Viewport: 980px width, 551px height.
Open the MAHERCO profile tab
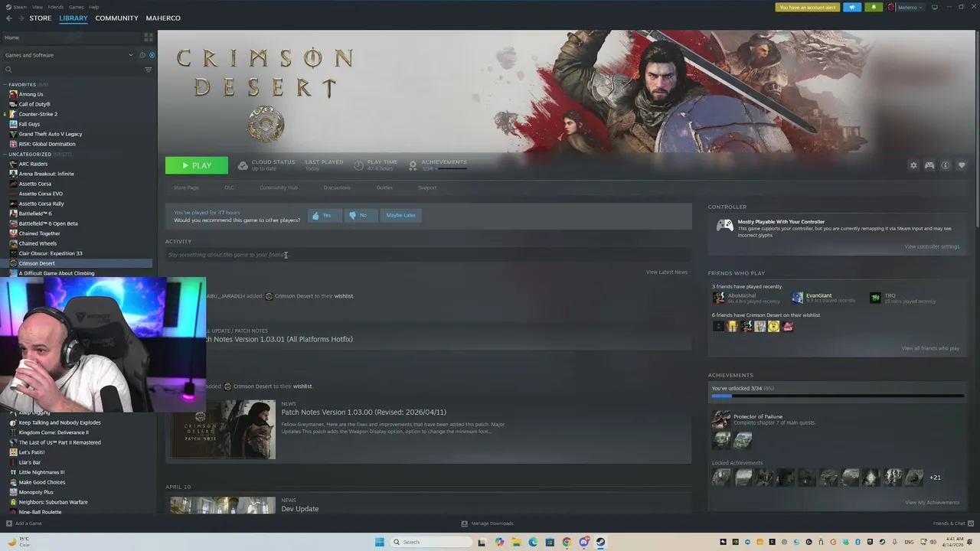point(163,18)
